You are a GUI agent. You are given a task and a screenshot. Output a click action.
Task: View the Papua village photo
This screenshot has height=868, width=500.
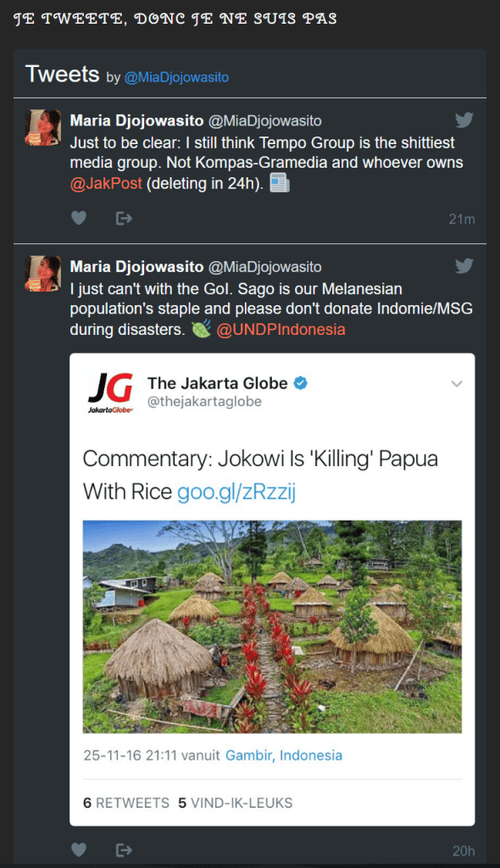pyautogui.click(x=272, y=626)
